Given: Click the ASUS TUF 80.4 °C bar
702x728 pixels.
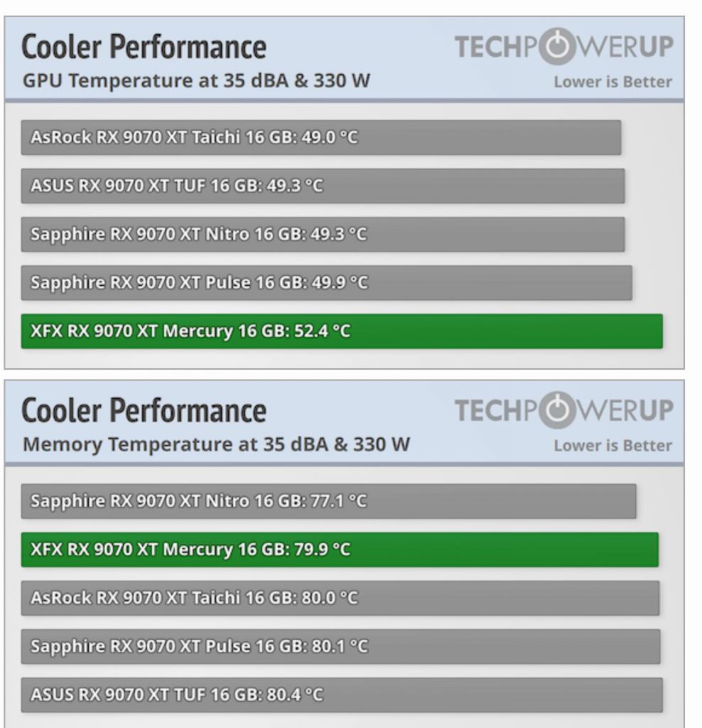Looking at the screenshot, I should click(341, 695).
